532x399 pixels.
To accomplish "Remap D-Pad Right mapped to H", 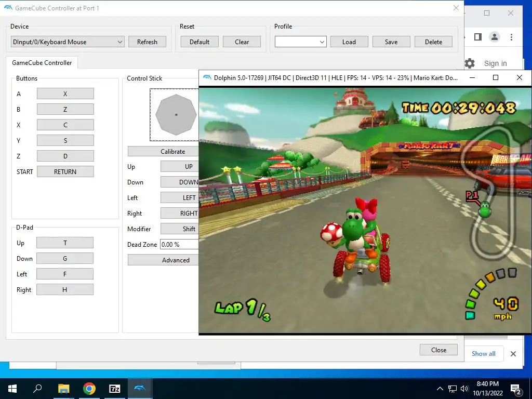I will point(65,290).
